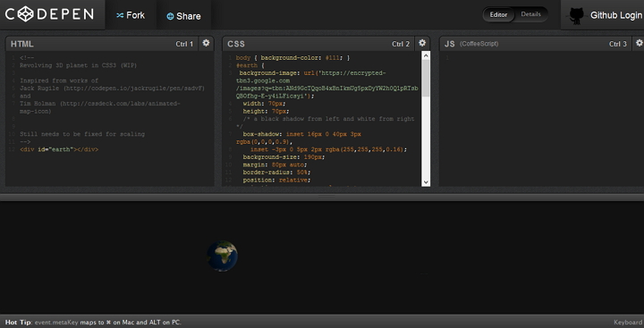Click the 'border-radius: 50%' line
The width and height of the screenshot is (644, 328).
(x=276, y=172)
